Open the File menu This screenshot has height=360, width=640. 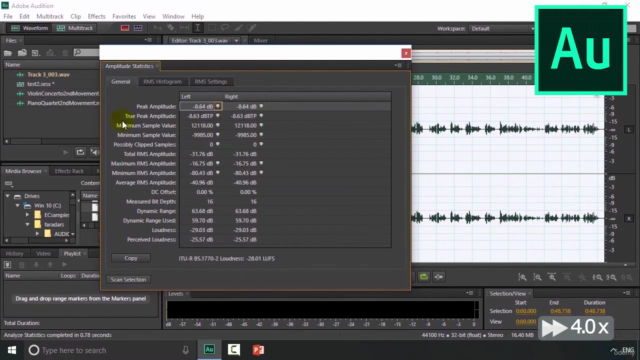[8, 16]
